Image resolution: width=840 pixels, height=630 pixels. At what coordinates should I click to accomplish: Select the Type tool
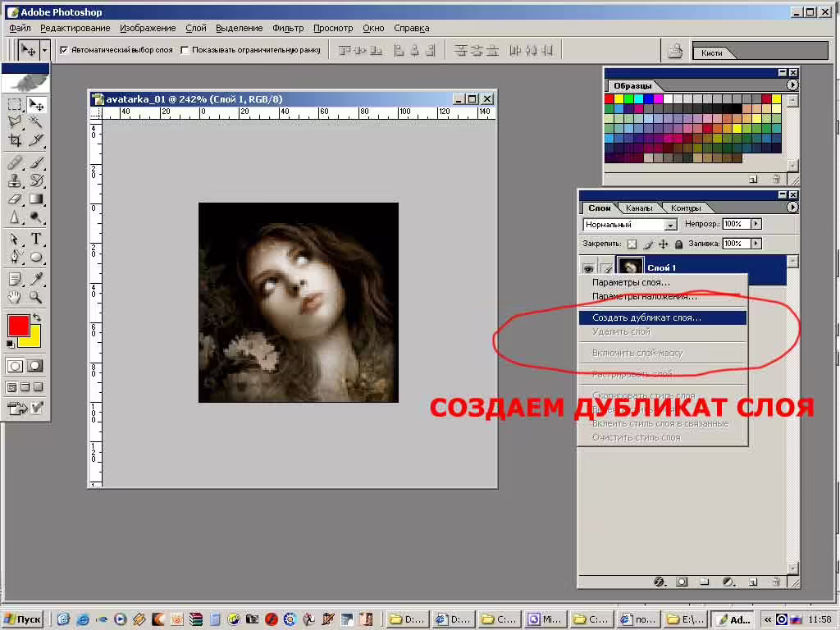pyautogui.click(x=36, y=239)
